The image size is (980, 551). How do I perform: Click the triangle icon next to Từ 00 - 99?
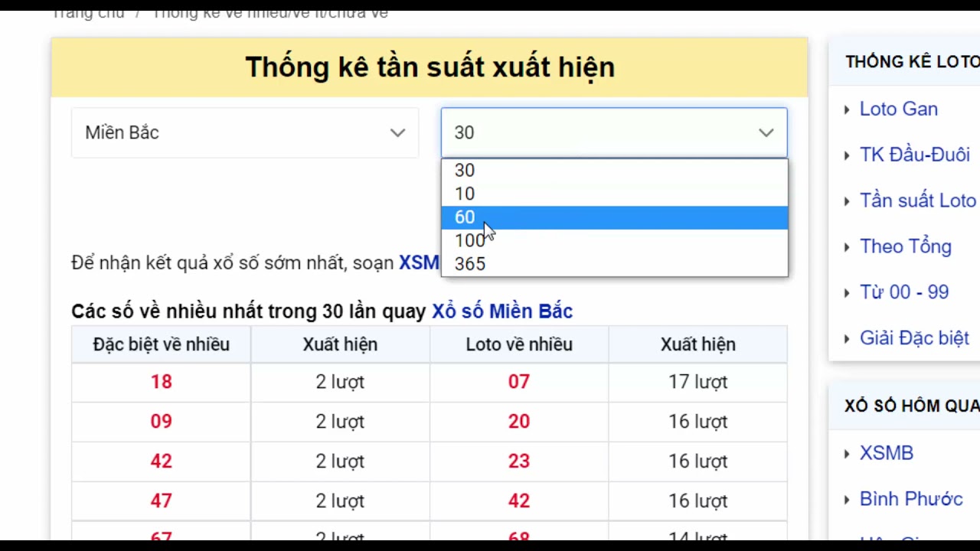click(847, 292)
